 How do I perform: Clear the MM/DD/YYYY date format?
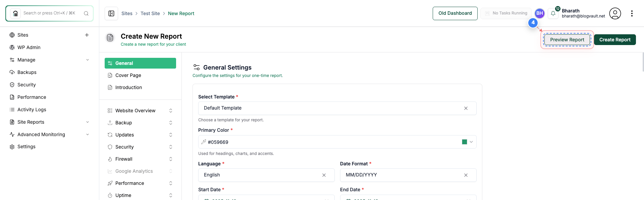(x=466, y=175)
